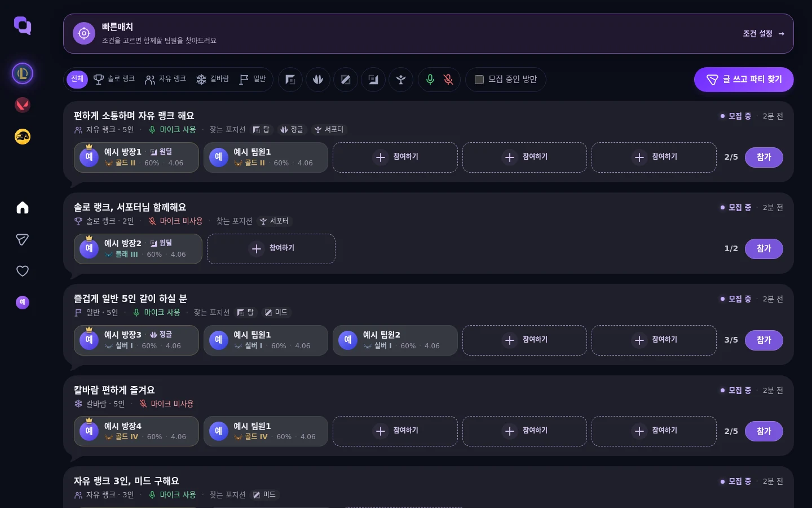
Task: Filter by support position icon
Action: pos(401,80)
